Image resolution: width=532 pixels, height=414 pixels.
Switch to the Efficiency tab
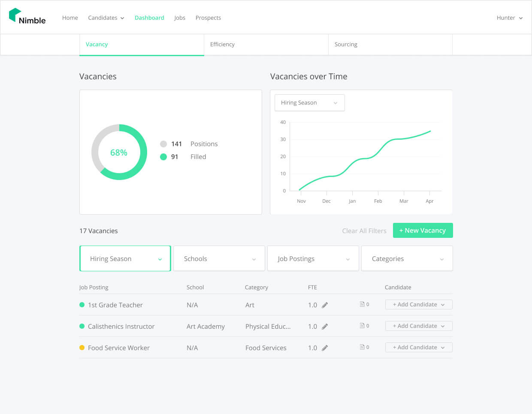click(x=222, y=44)
